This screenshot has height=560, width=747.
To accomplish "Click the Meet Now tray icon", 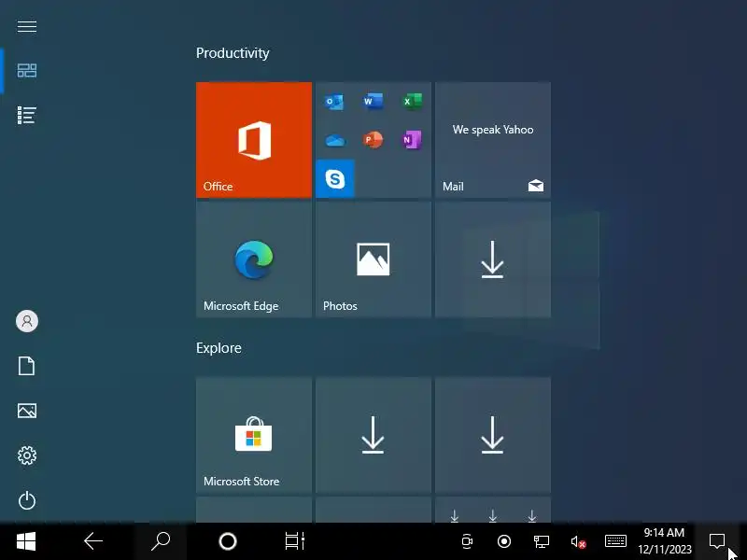I will pos(467,541).
